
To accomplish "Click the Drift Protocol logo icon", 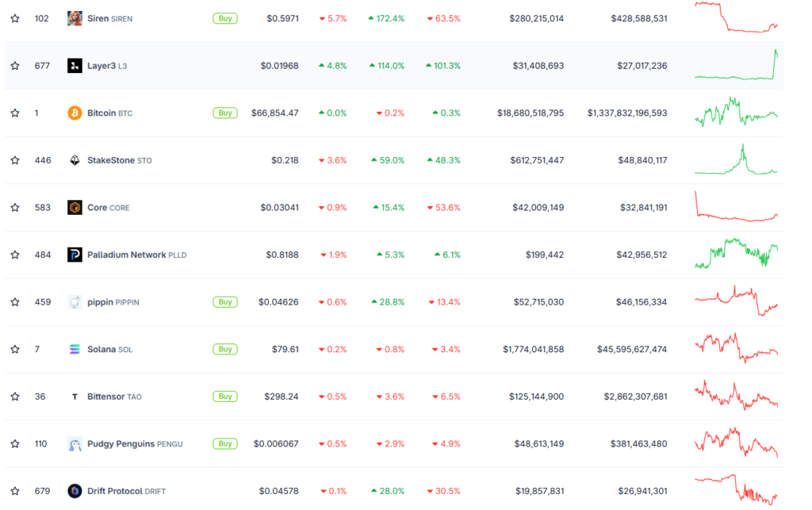I will tap(75, 491).
